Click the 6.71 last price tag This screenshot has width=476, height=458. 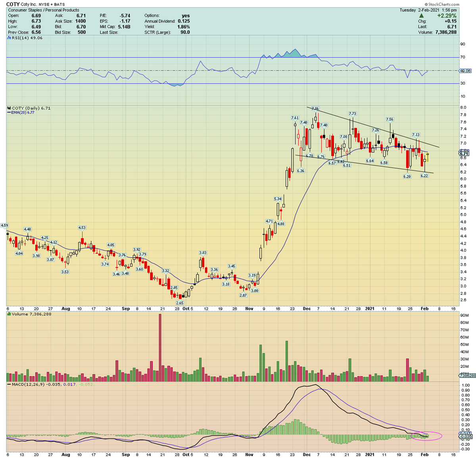click(x=463, y=153)
